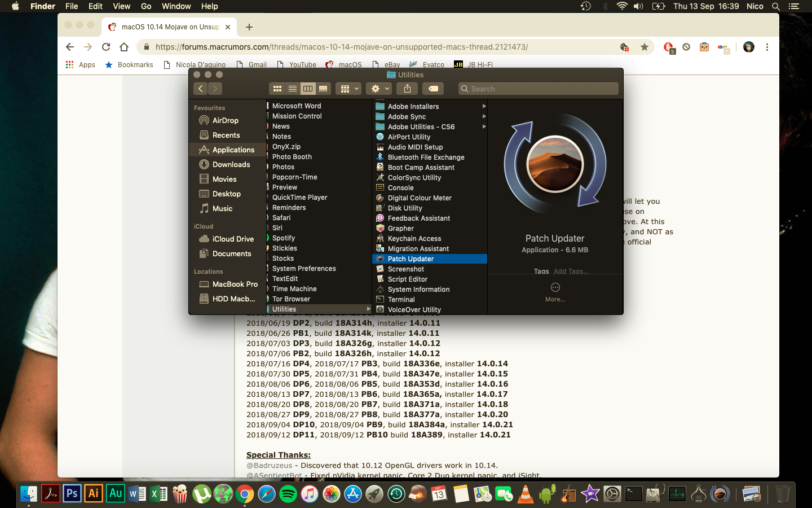
Task: Switch Finder to list view
Action: coord(293,89)
